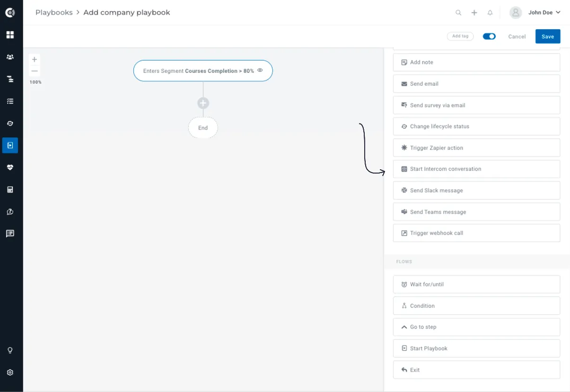The height and width of the screenshot is (392, 570).
Task: Click the plus icon in top header
Action: click(474, 13)
